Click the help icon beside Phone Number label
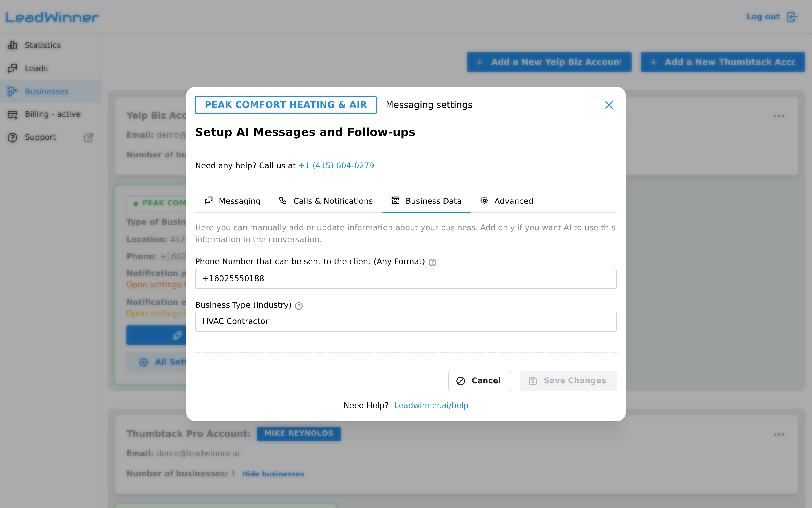 click(433, 262)
